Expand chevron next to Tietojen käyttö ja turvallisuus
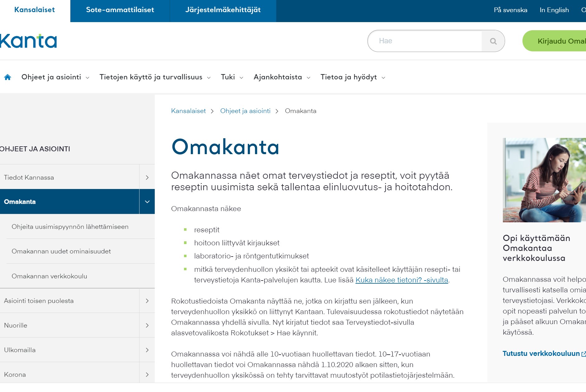Viewport: 586px width, 392px height. [x=209, y=78]
